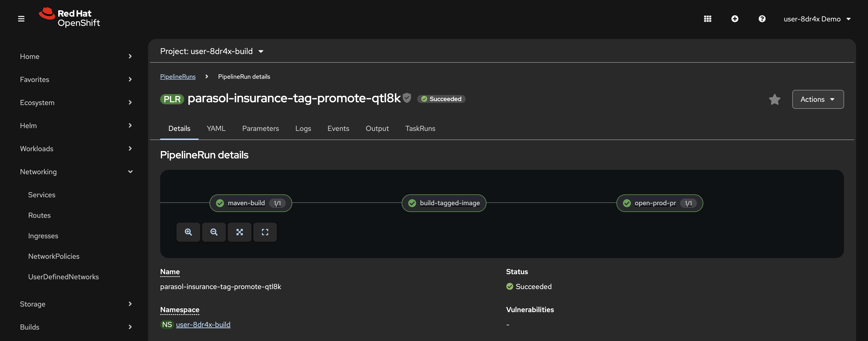Favorite this PipelineRun with star icon
Image resolution: width=868 pixels, height=341 pixels.
(774, 99)
